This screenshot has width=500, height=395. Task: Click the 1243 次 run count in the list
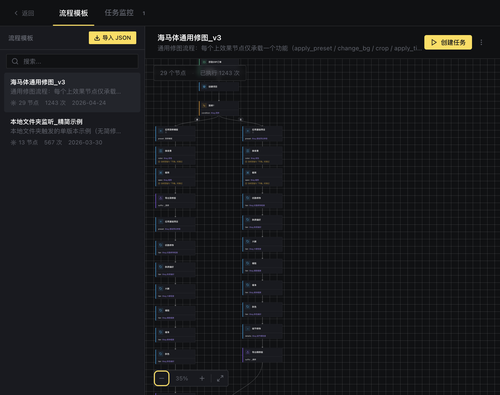pyautogui.click(x=55, y=103)
